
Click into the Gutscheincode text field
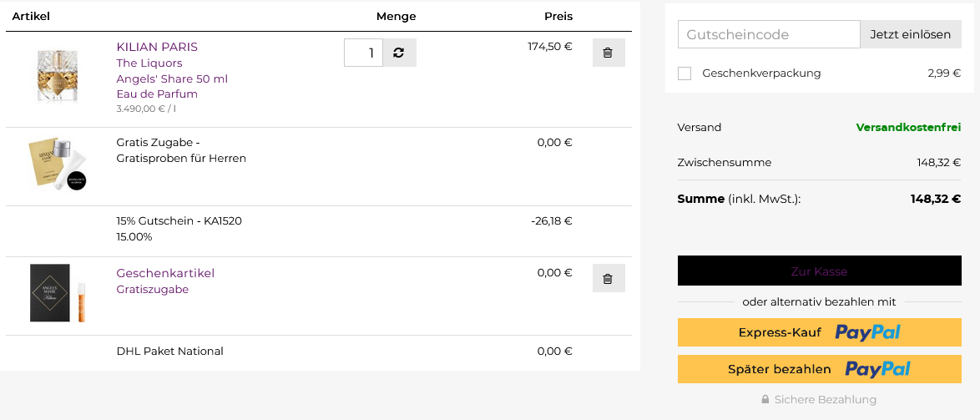pos(768,34)
